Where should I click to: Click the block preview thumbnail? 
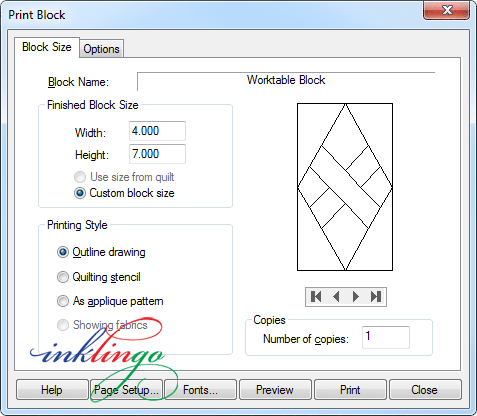(345, 187)
